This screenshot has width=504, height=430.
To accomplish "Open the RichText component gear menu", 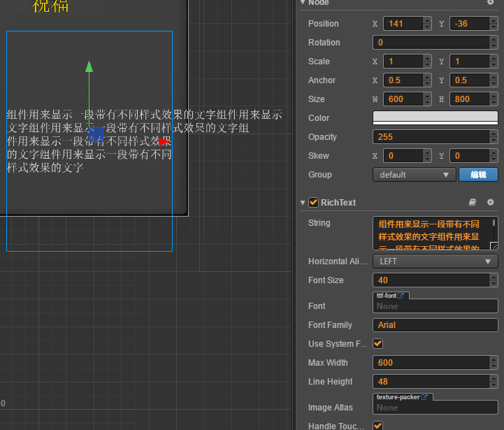I will pyautogui.click(x=490, y=202).
